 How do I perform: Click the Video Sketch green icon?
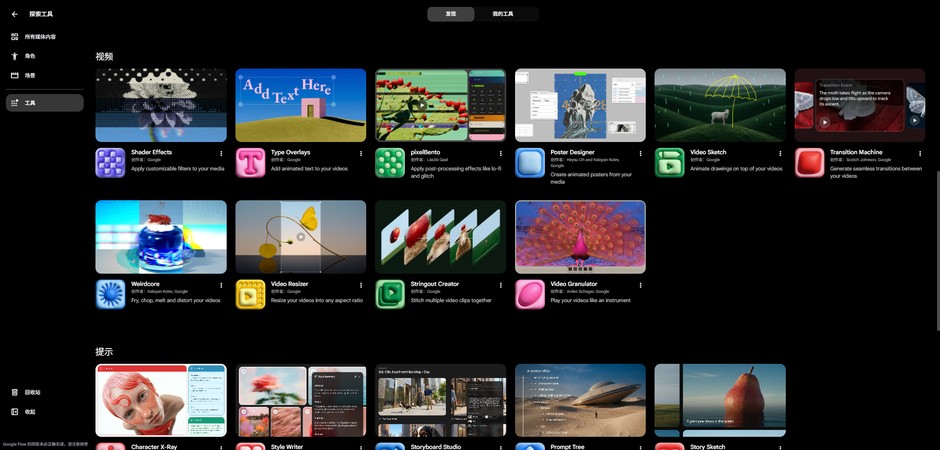(670, 163)
